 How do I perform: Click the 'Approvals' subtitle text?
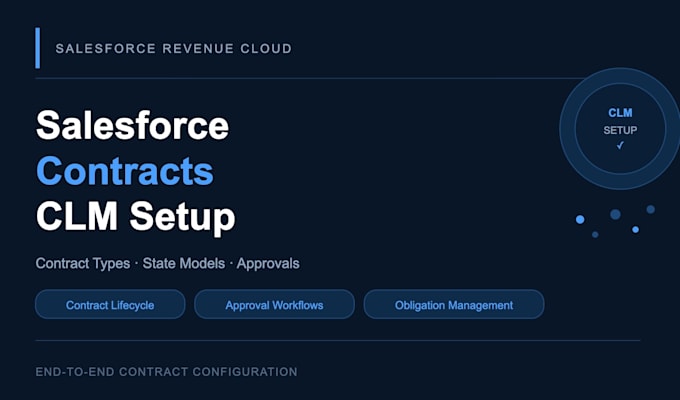[268, 264]
